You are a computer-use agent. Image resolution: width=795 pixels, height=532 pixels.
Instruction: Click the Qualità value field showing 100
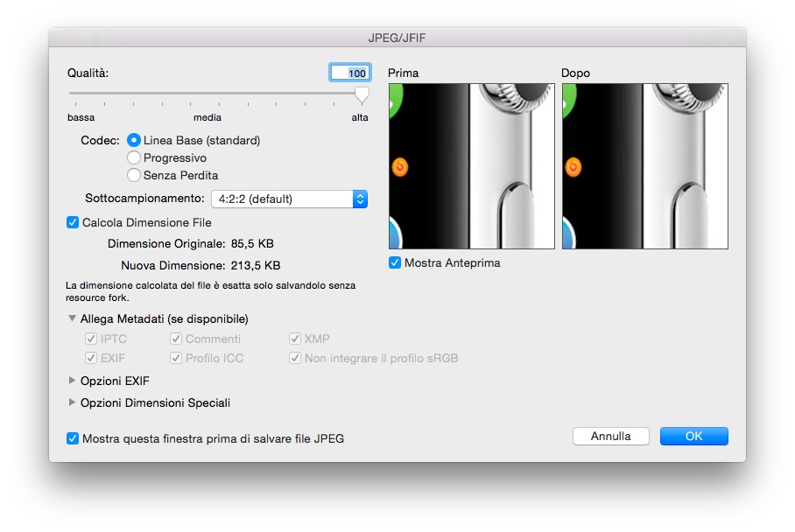(x=350, y=73)
